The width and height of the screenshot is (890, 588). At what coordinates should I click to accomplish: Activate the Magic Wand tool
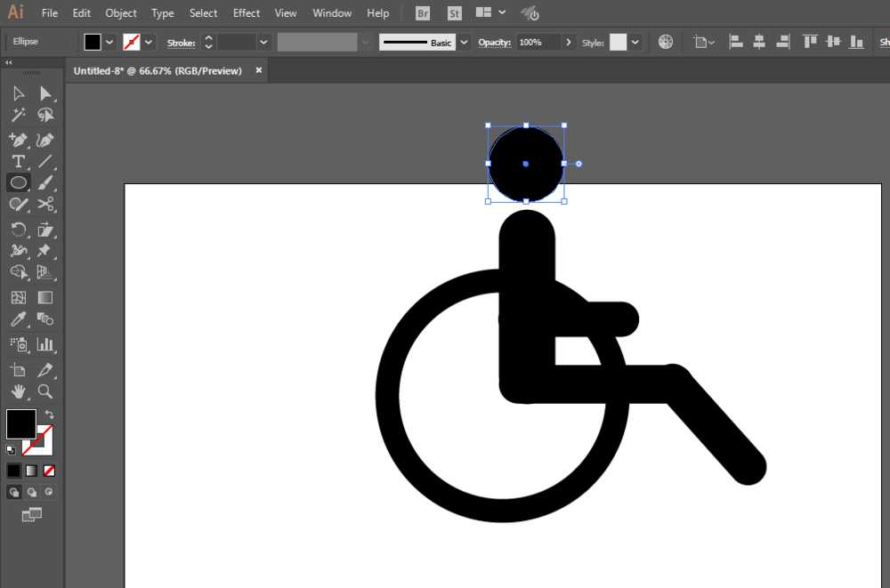coord(18,114)
